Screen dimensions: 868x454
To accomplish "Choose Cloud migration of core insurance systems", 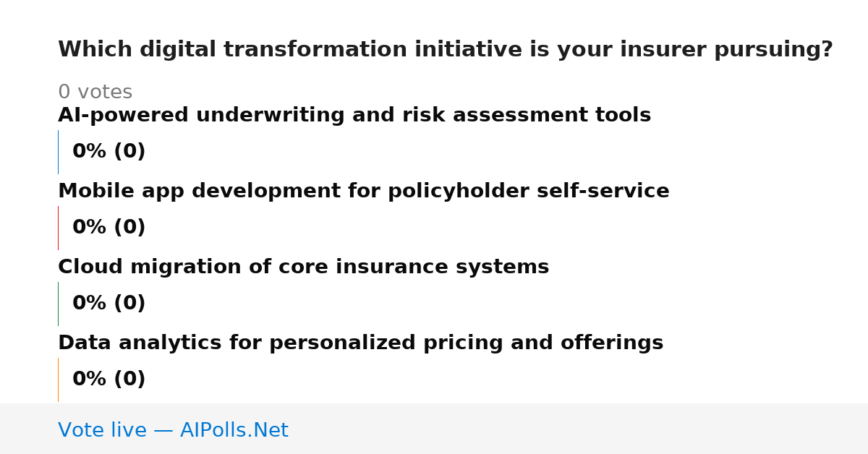I will point(304,267).
